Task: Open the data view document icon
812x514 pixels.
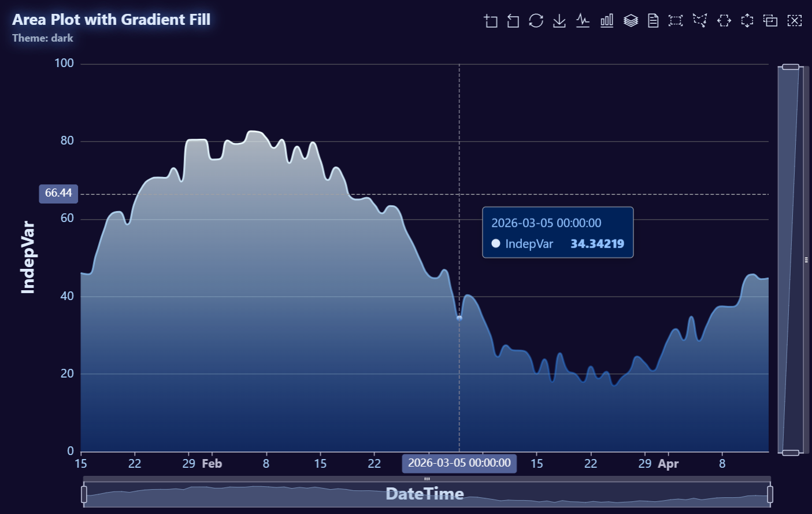Action: coord(653,21)
